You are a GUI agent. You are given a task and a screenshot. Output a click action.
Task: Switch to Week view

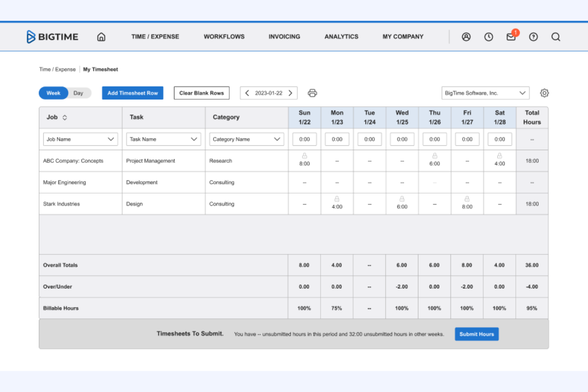[x=53, y=93]
